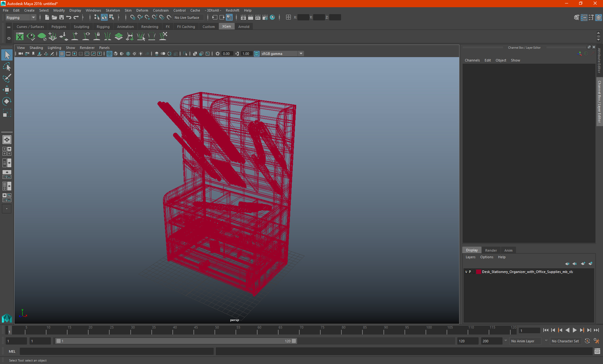Click the time range slider bar

click(176, 341)
